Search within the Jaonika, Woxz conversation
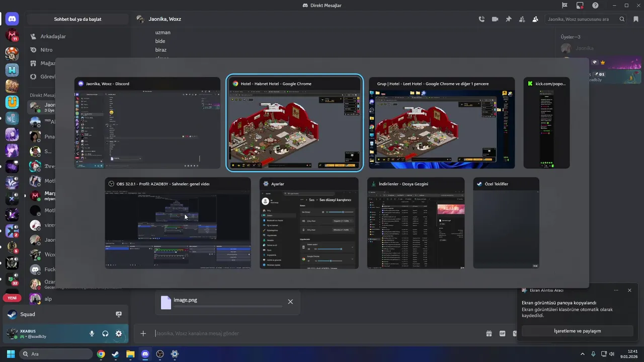This screenshot has height=362, width=644. pos(586,19)
